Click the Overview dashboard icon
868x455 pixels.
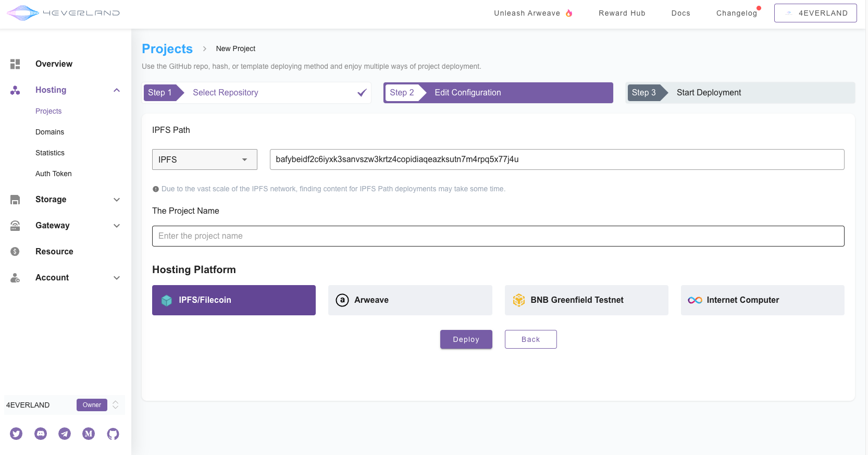pyautogui.click(x=15, y=64)
